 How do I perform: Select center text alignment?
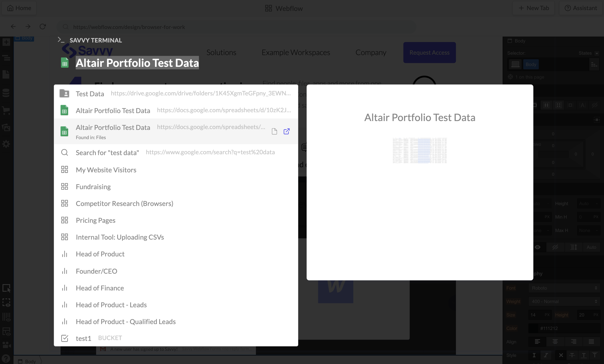tap(555, 342)
